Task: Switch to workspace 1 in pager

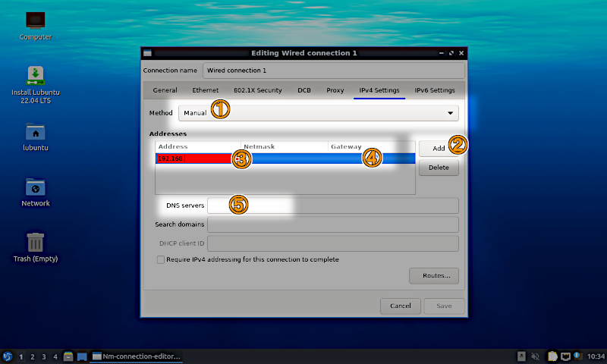Action: [x=21, y=356]
